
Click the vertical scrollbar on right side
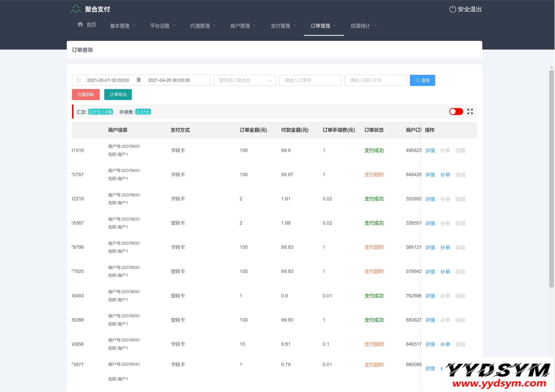click(x=551, y=179)
